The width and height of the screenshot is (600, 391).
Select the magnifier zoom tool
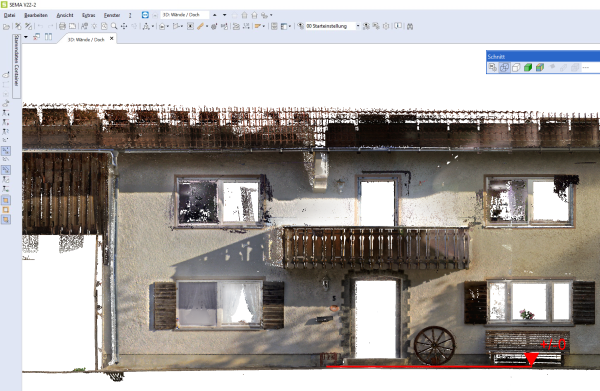click(x=114, y=26)
